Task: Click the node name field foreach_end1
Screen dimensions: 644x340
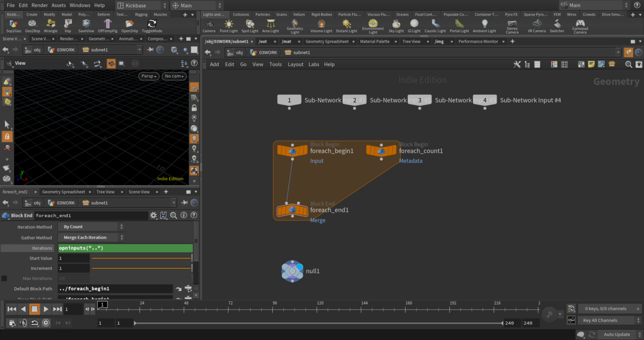Action: pos(91,215)
